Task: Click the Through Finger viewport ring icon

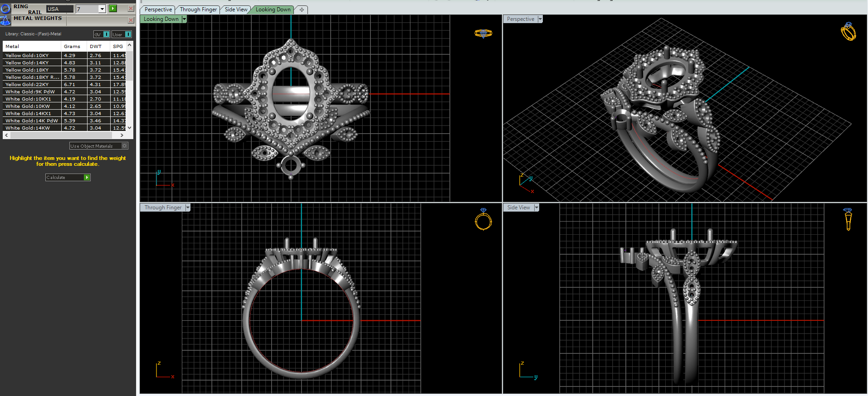Action: tap(483, 220)
